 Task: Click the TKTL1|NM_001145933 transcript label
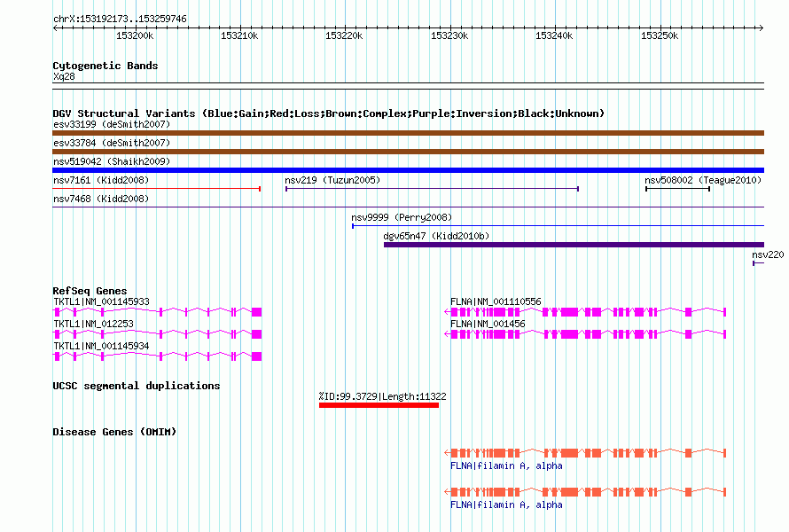(101, 301)
